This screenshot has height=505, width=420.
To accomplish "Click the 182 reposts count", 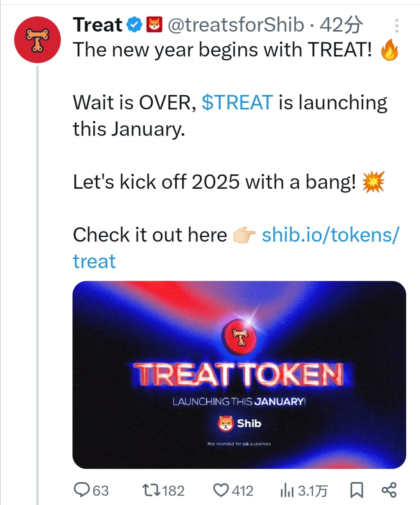I will click(x=173, y=491).
